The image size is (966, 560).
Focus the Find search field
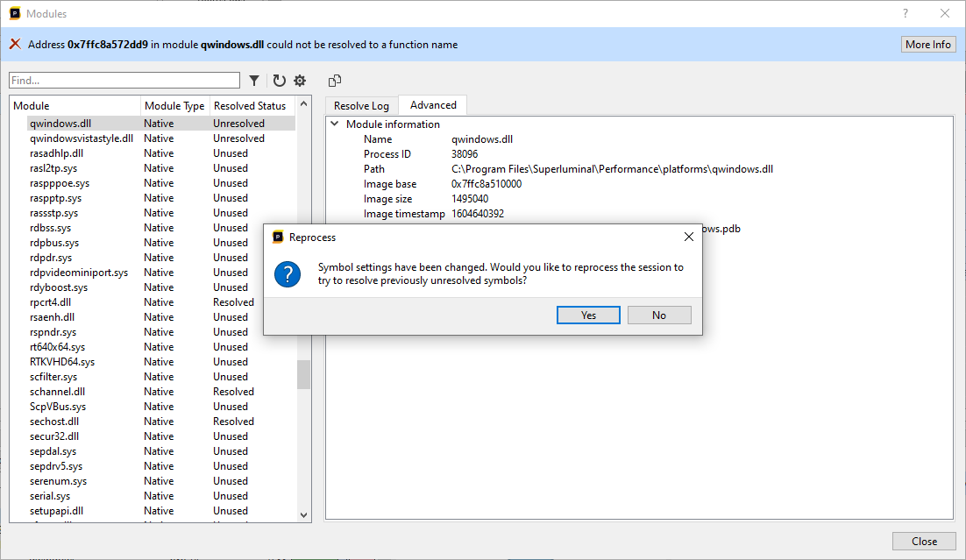click(x=124, y=81)
